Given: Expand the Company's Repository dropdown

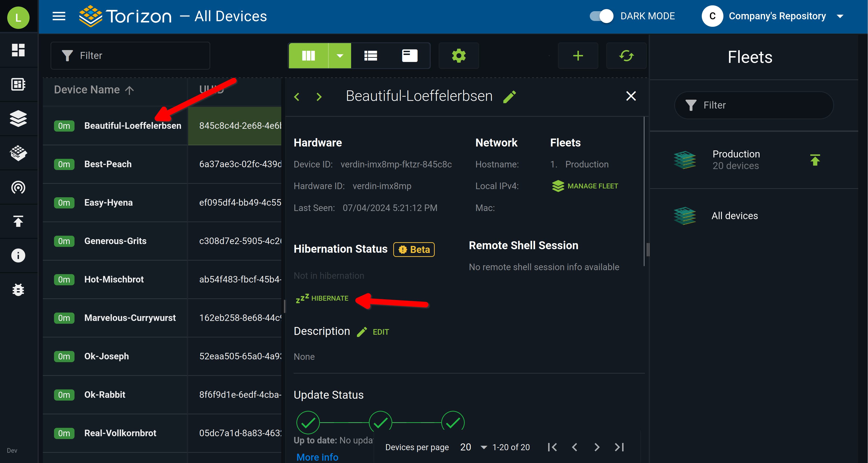Looking at the screenshot, I should point(840,16).
